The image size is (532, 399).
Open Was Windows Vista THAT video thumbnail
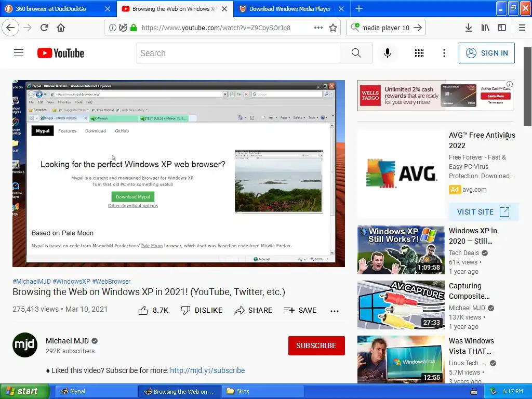point(401,360)
